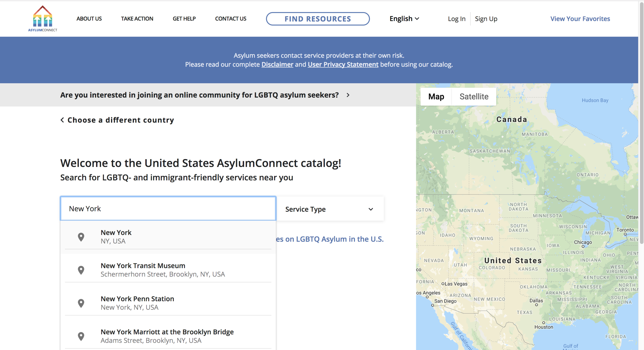Viewport: 644px width, 350px height.
Task: Open the Contact Us menu
Action: (x=231, y=19)
